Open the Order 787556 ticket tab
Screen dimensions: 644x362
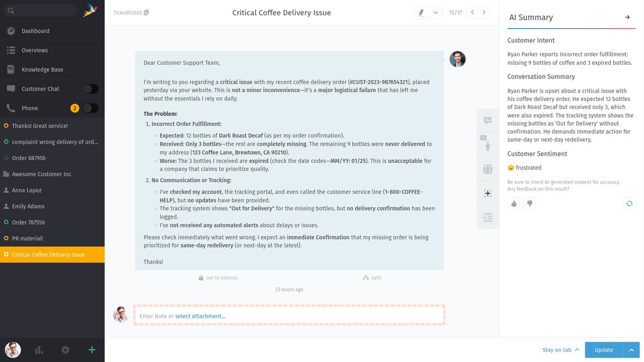tap(28, 222)
